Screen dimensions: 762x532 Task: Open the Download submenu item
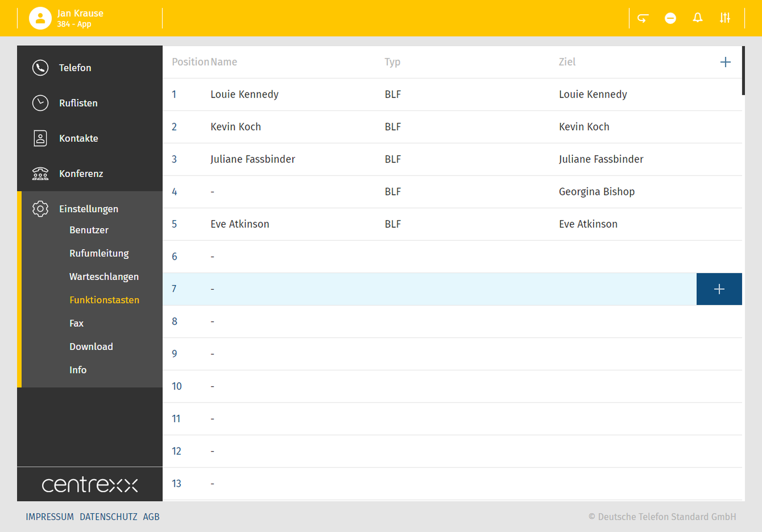pyautogui.click(x=91, y=347)
